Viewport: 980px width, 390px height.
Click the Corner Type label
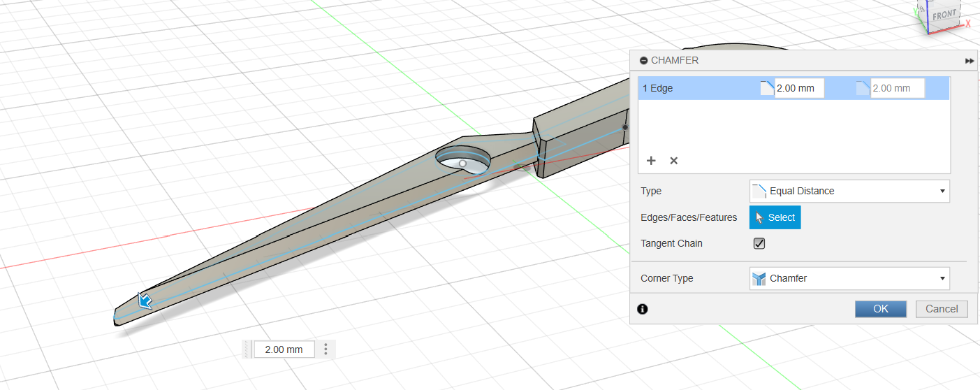(x=667, y=278)
